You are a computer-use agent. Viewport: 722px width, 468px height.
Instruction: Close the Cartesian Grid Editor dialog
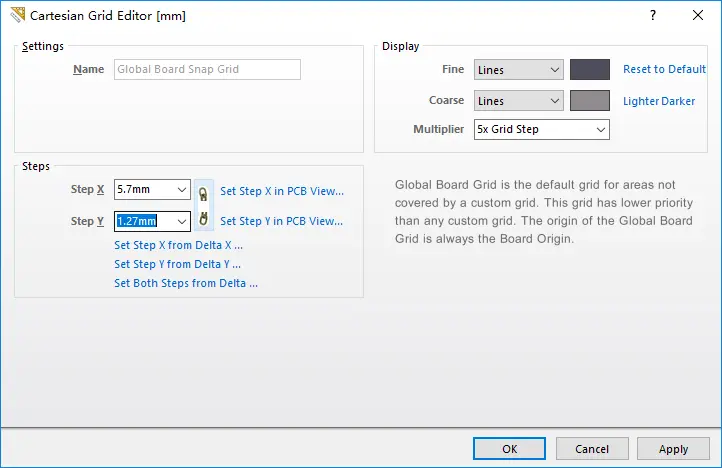click(x=698, y=15)
